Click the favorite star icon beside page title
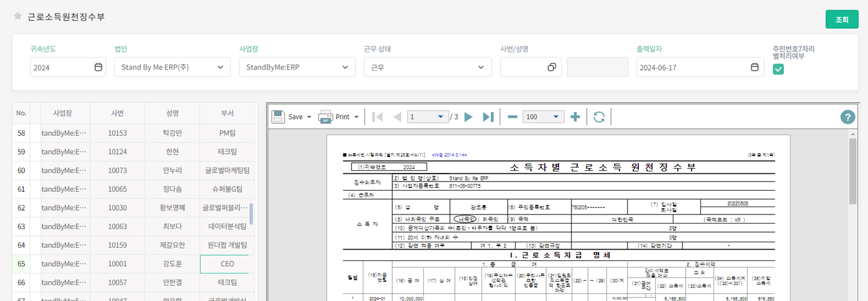868x301 pixels. 18,16
